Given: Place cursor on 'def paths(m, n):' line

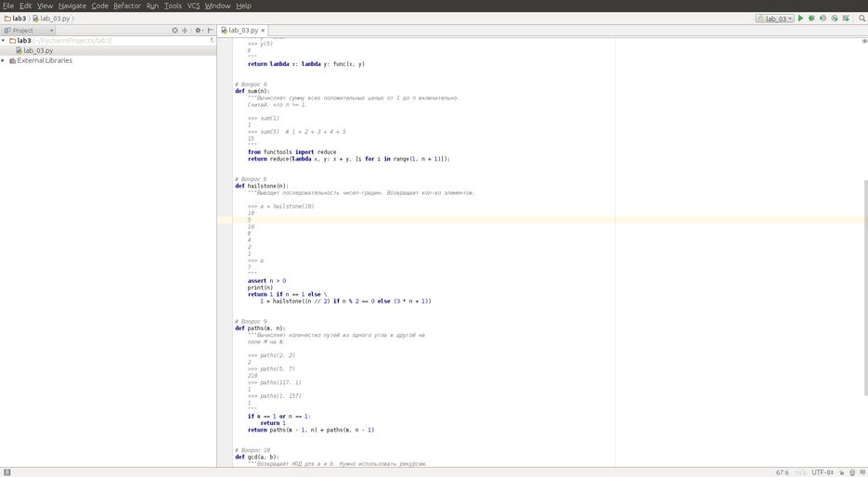Looking at the screenshot, I should pos(260,329).
